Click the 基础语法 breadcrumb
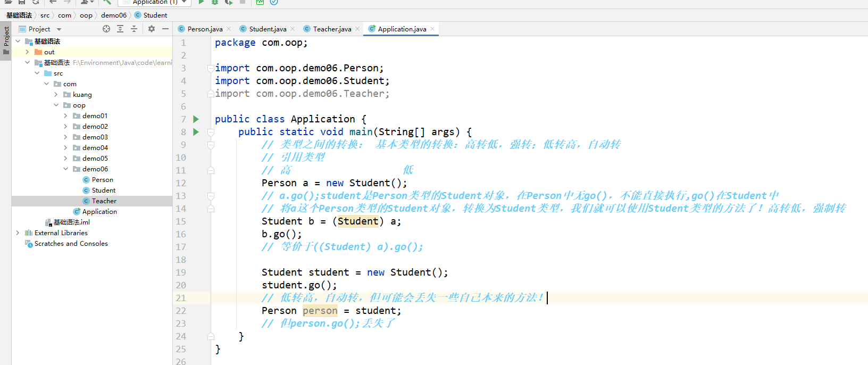The height and width of the screenshot is (365, 868). click(19, 15)
